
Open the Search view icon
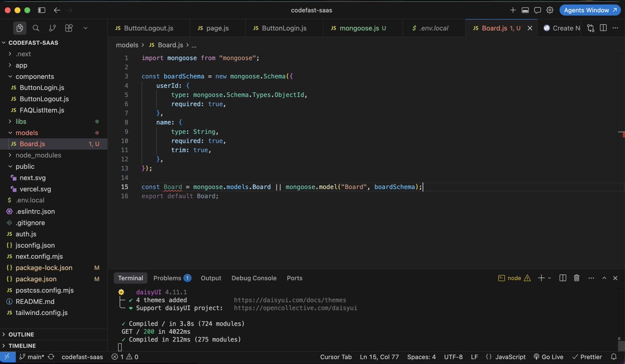point(36,28)
